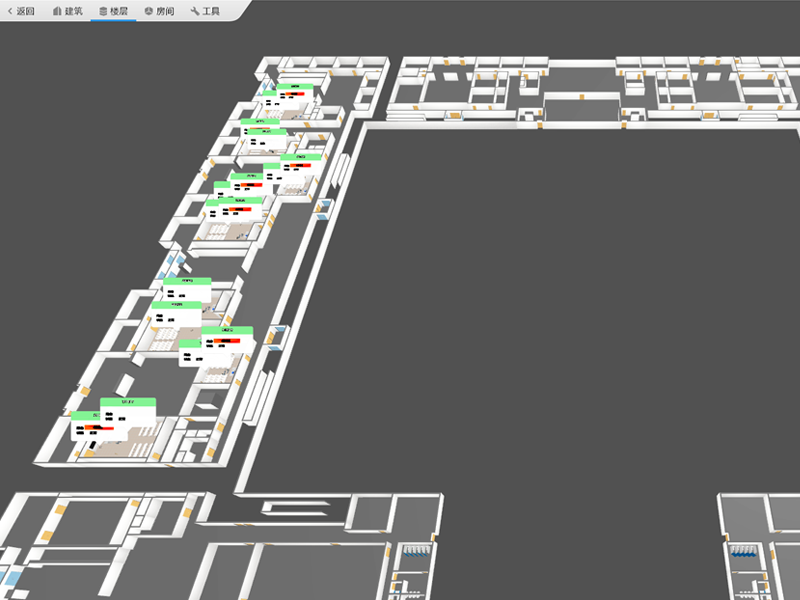Click the small blue-door room on the bottom-left edge
The width and height of the screenshot is (800, 600).
click(x=10, y=579)
